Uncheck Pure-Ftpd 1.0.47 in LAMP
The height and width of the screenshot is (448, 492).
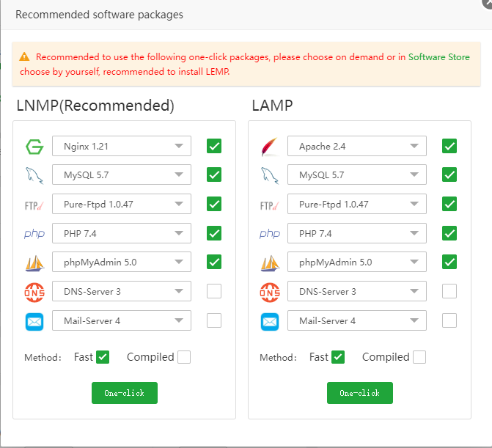coord(449,204)
